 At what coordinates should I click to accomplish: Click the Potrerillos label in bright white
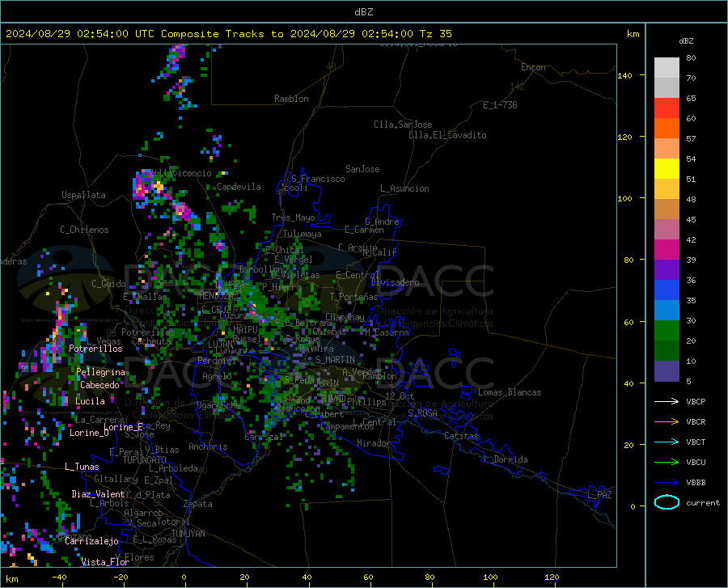point(95,349)
